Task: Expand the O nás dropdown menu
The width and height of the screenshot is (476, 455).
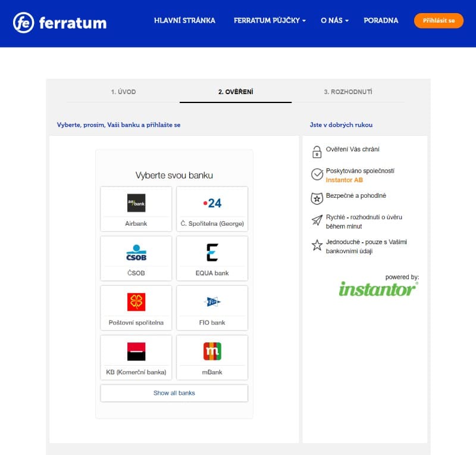Action: point(334,20)
